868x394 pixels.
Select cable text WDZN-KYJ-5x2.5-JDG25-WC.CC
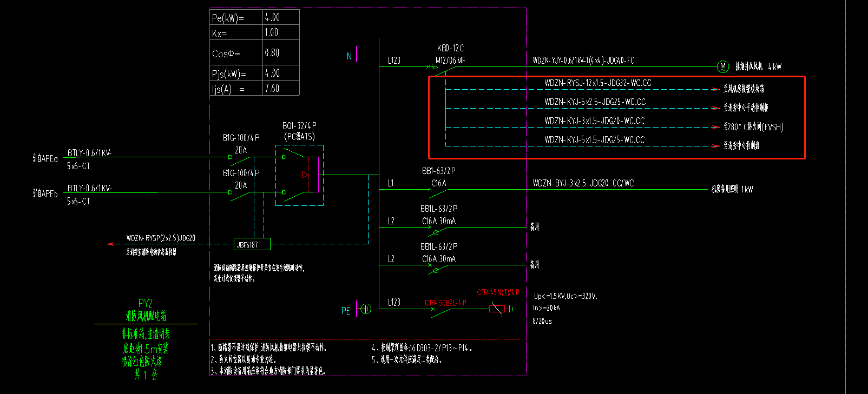pyautogui.click(x=595, y=102)
